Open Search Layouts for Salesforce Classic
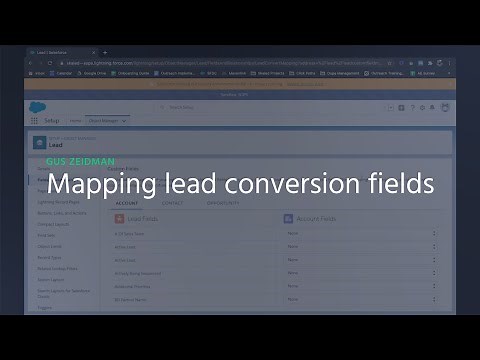Image resolution: width=480 pixels, height=360 pixels. click(x=64, y=294)
